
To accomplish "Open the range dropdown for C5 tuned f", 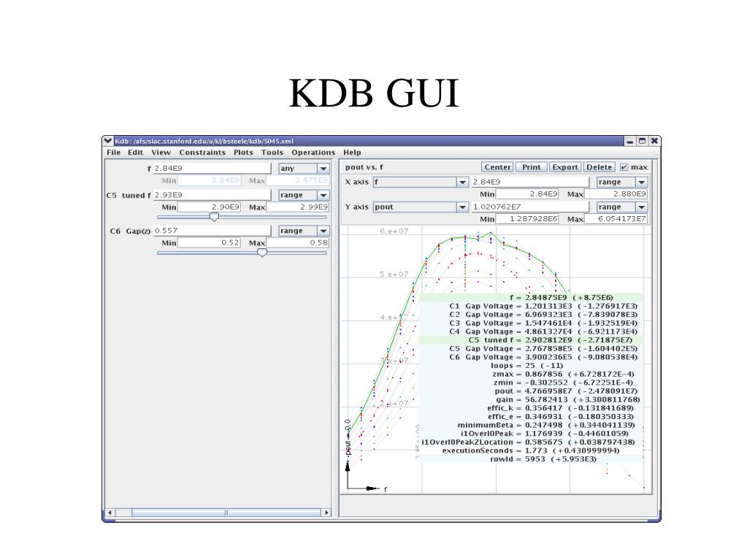I will [x=304, y=195].
